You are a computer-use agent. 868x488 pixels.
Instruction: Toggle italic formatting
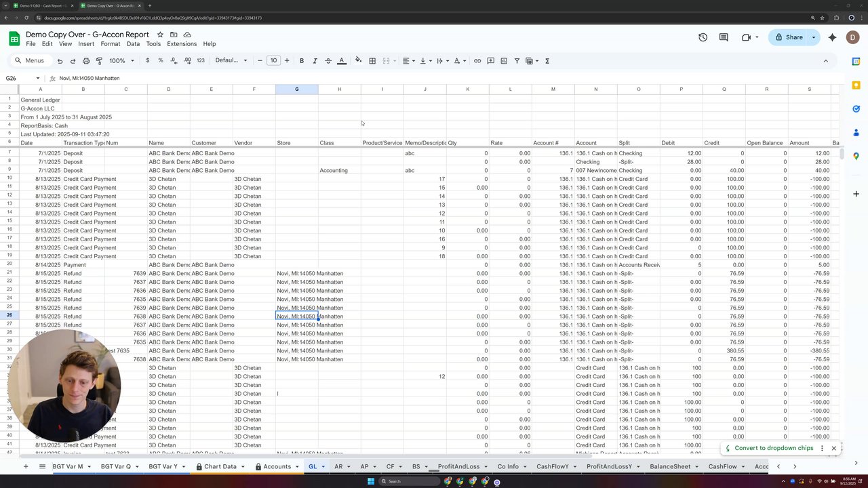click(x=315, y=61)
